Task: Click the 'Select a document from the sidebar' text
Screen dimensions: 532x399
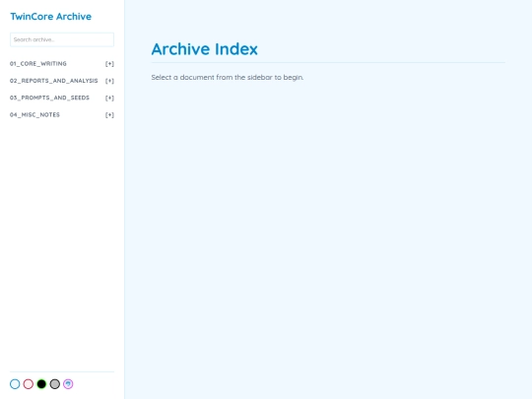Action: (228, 78)
